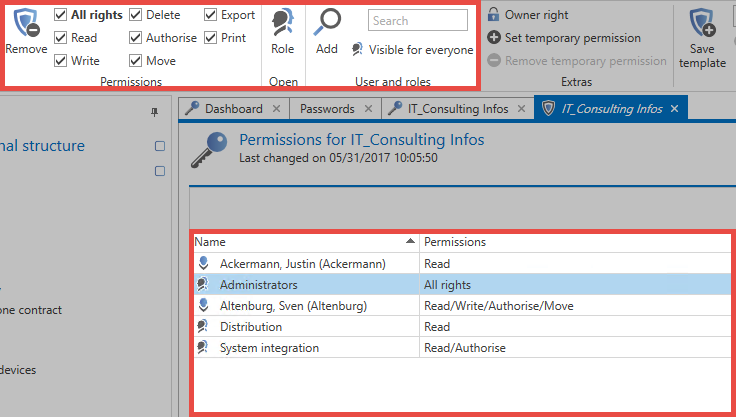Close the IT_Consulting Infos key tab

click(521, 108)
